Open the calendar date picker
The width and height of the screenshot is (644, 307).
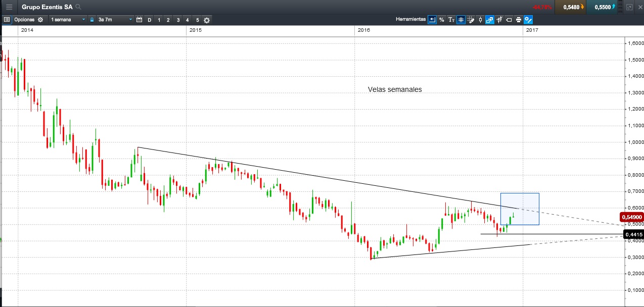click(x=140, y=20)
